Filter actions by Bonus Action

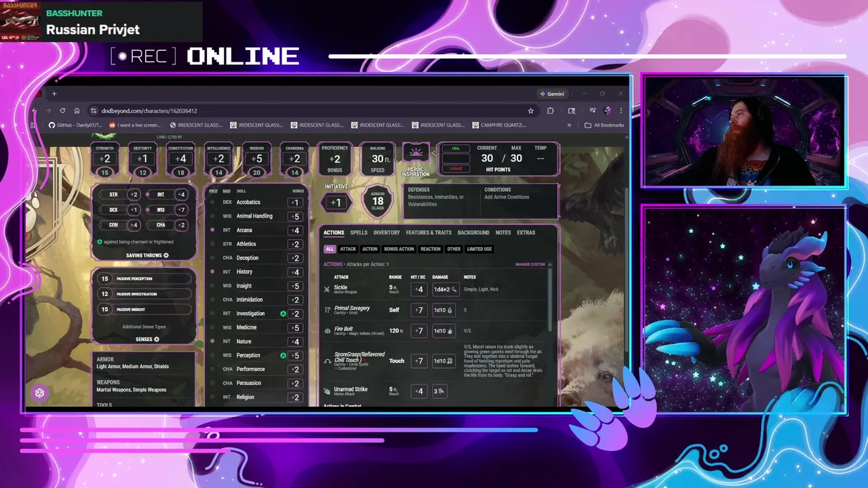399,249
